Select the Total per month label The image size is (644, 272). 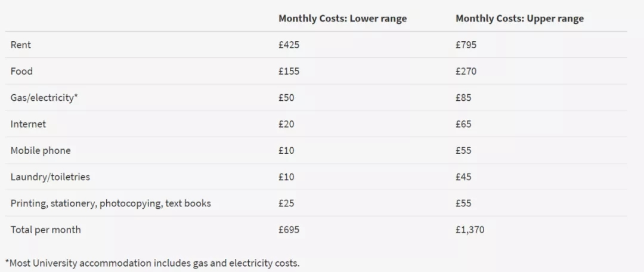click(45, 230)
